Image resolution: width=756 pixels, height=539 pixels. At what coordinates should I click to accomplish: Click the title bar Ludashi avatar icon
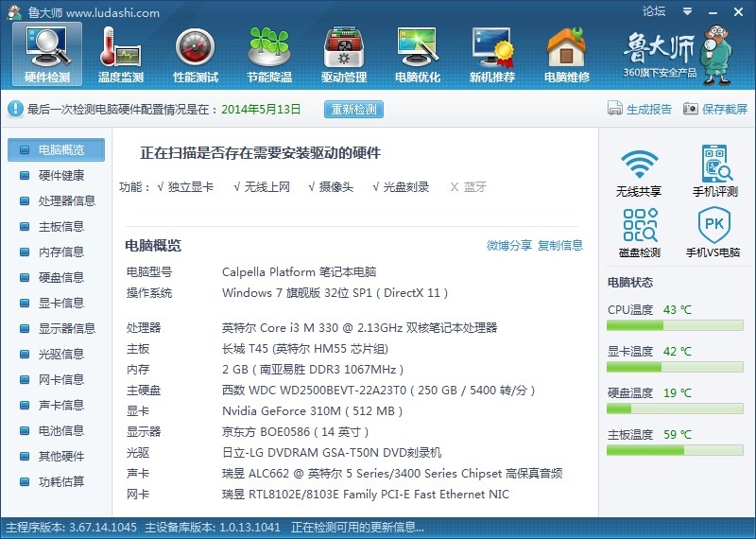click(14, 12)
